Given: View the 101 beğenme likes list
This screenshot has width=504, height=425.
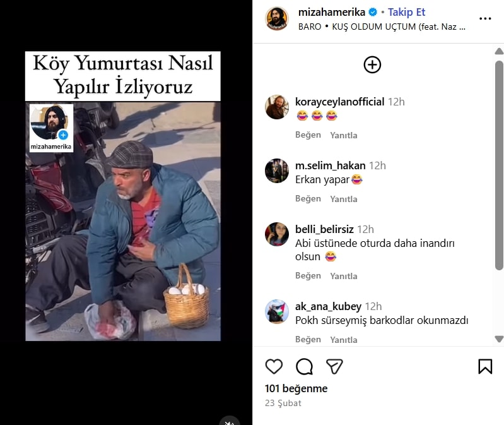Looking at the screenshot, I should click(x=296, y=388).
